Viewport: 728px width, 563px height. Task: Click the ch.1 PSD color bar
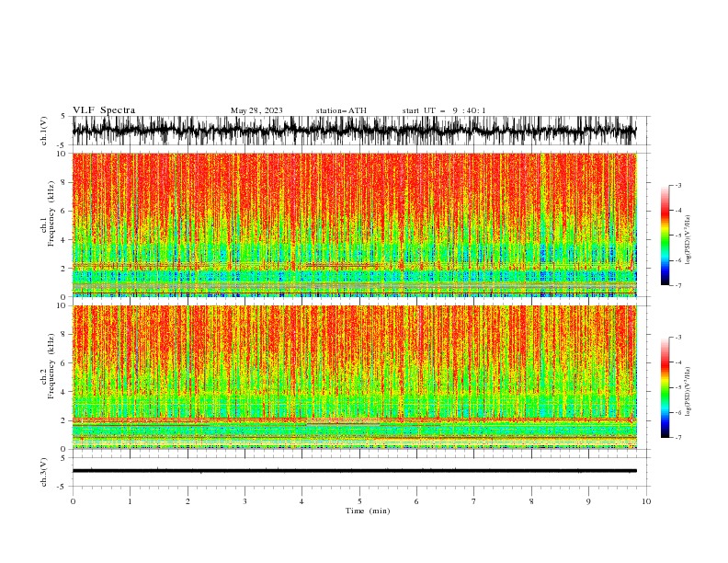665,236
